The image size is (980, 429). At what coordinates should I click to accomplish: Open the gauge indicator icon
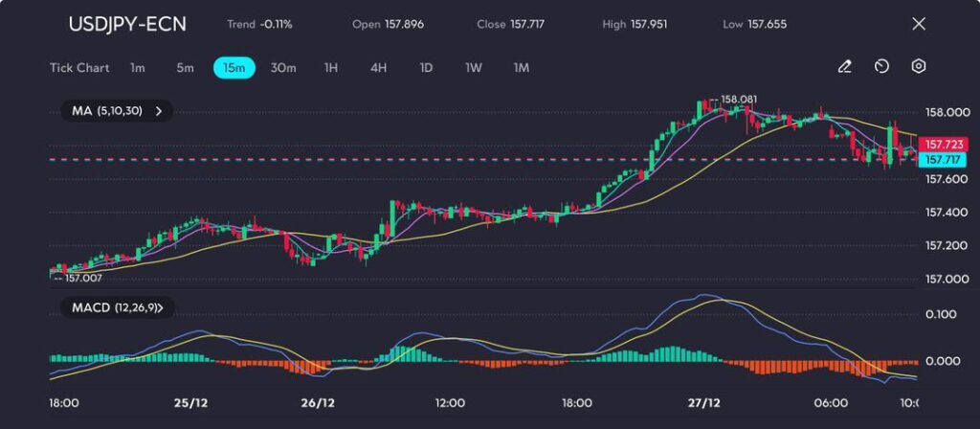coord(881,67)
